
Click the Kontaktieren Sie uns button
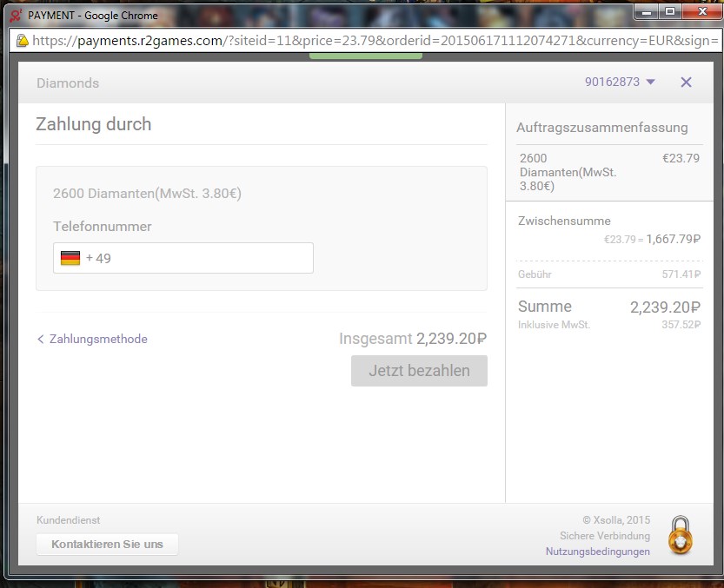(107, 545)
